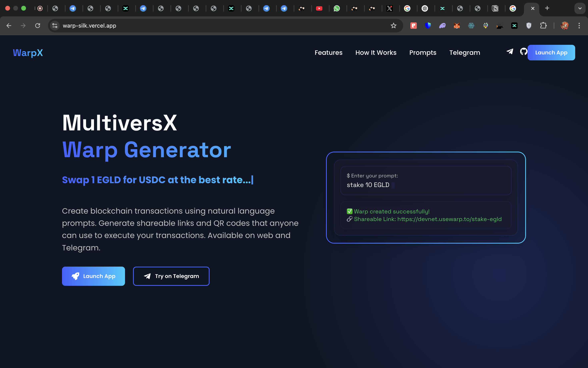Click the WarpX logo

pos(28,53)
